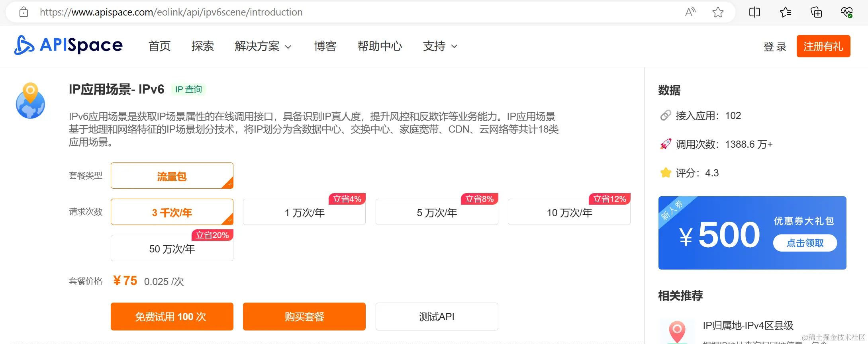Image resolution: width=868 pixels, height=344 pixels.
Task: Open the Collections browser icon
Action: click(816, 12)
